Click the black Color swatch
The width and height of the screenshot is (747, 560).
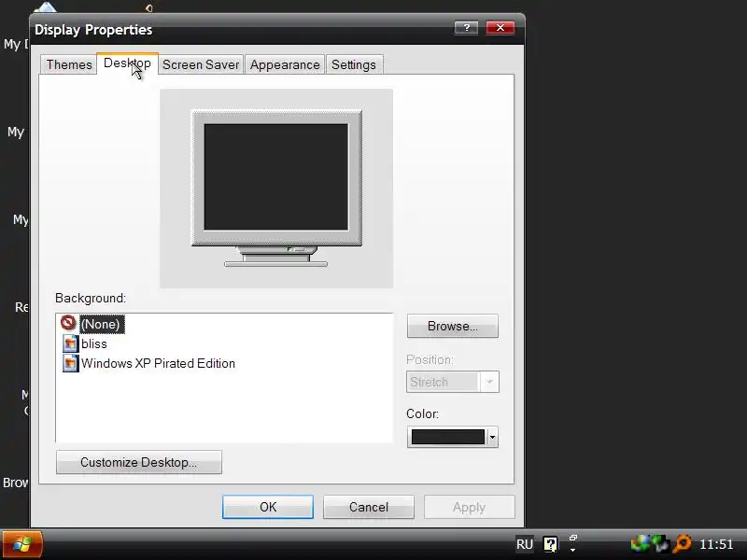448,437
